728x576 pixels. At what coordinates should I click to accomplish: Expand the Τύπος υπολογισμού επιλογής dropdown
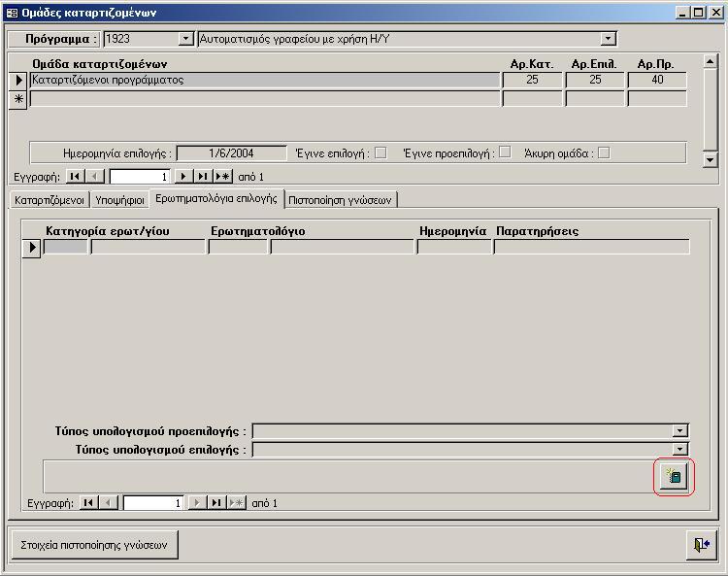[680, 450]
